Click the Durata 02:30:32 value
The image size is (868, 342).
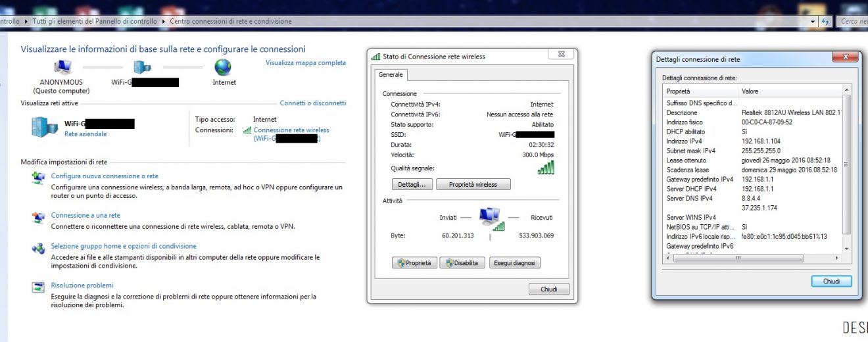(x=541, y=145)
